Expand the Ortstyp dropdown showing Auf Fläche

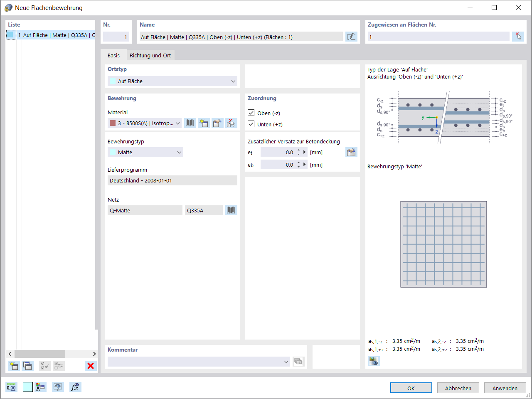172,81
